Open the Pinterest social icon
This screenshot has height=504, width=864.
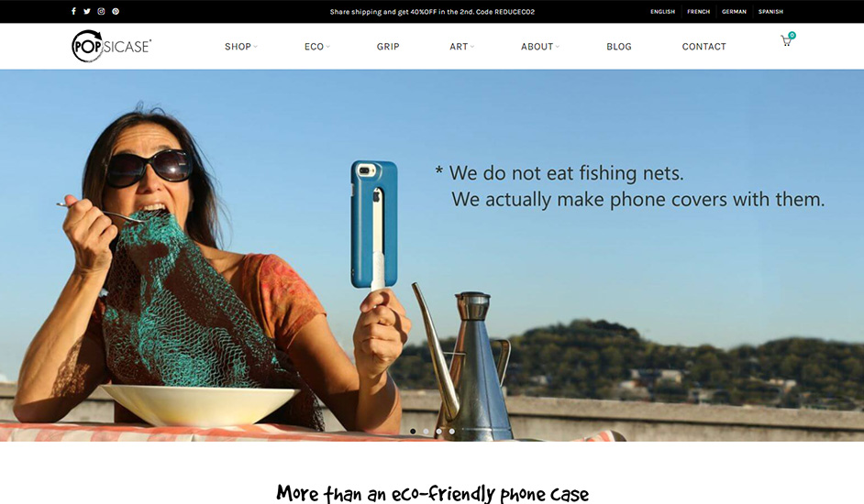pos(116,12)
